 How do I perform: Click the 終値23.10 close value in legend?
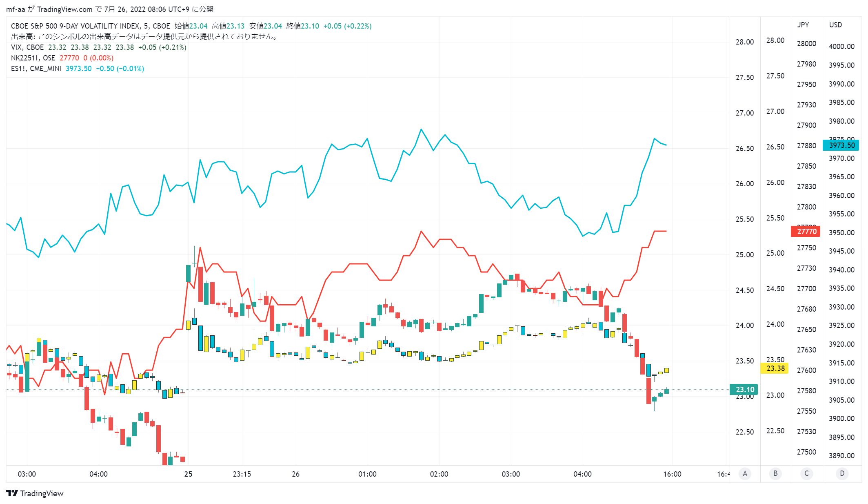(x=303, y=26)
